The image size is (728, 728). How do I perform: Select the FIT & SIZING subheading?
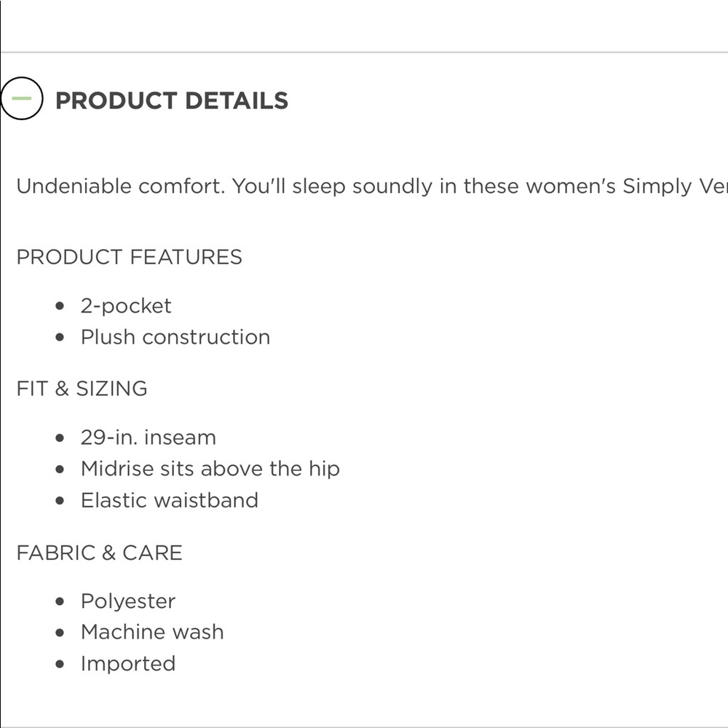82,389
